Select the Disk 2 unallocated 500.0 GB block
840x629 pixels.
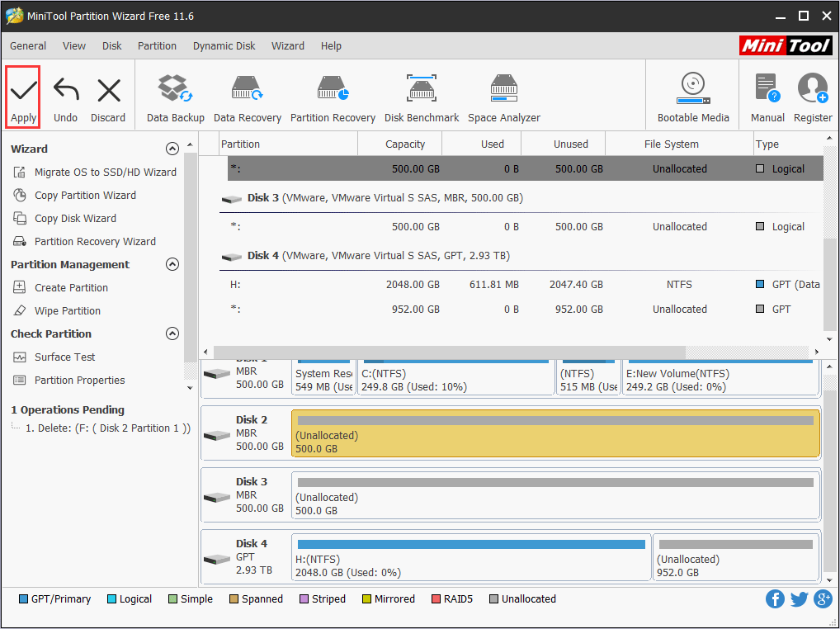[x=555, y=433]
